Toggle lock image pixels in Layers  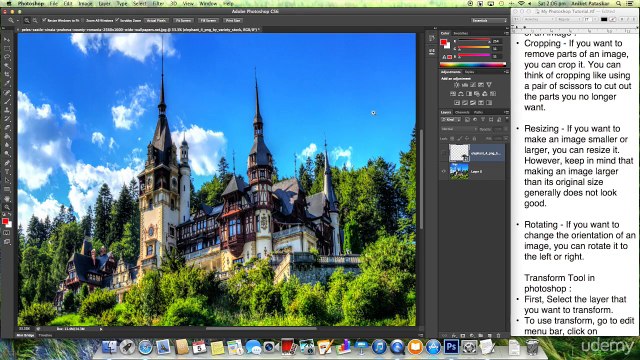pos(460,139)
